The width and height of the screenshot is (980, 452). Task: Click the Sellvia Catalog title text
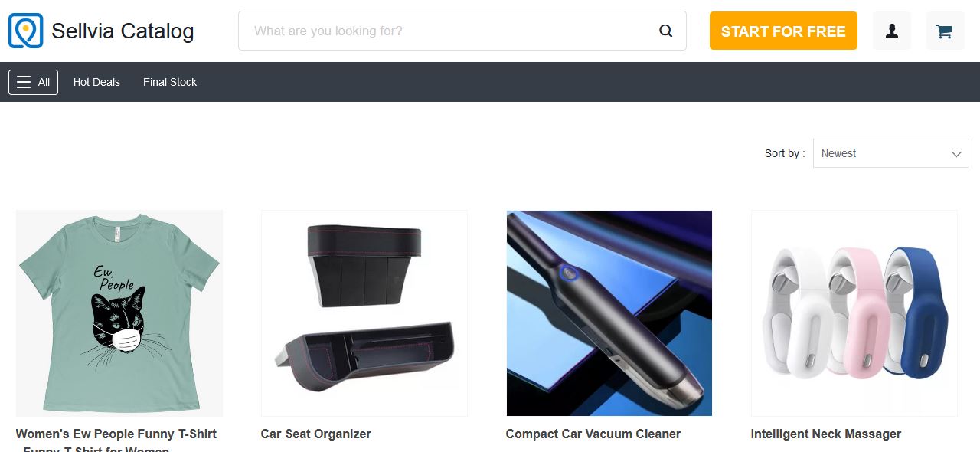[x=122, y=31]
